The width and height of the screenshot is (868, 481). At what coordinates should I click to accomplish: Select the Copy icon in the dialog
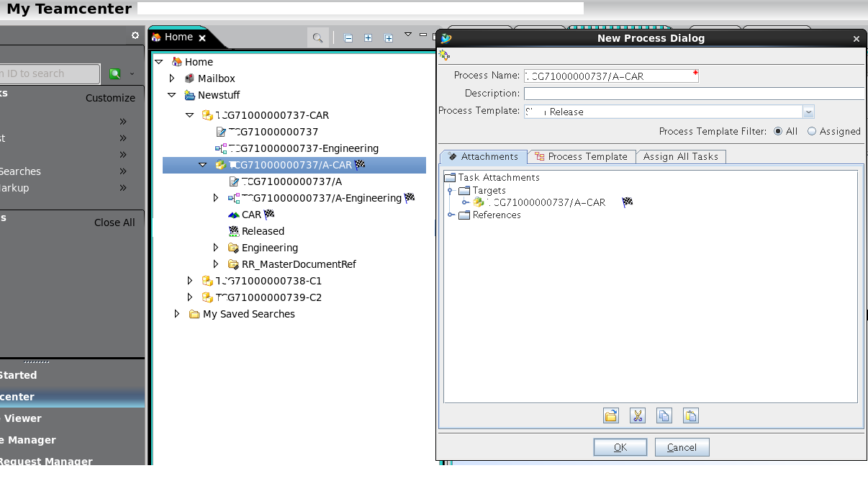click(x=664, y=415)
